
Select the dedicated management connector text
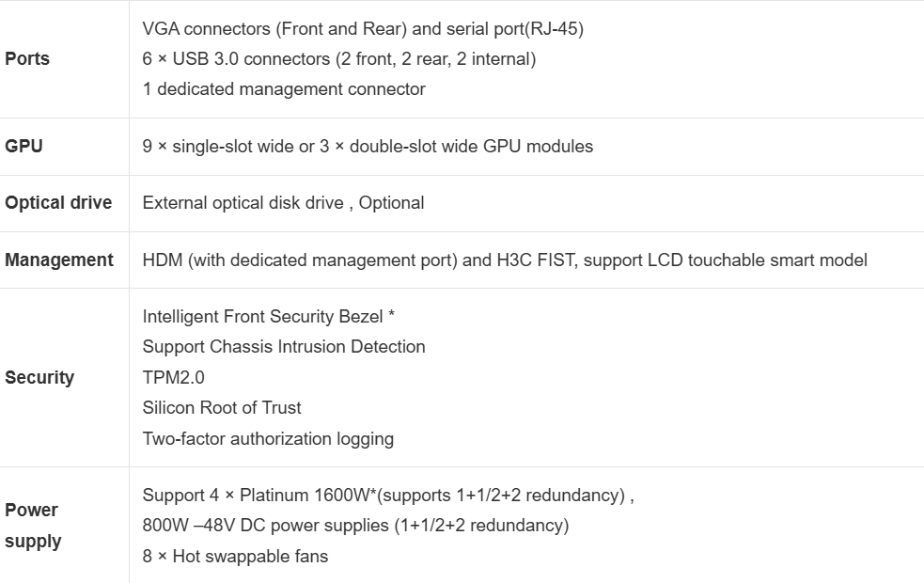284,89
